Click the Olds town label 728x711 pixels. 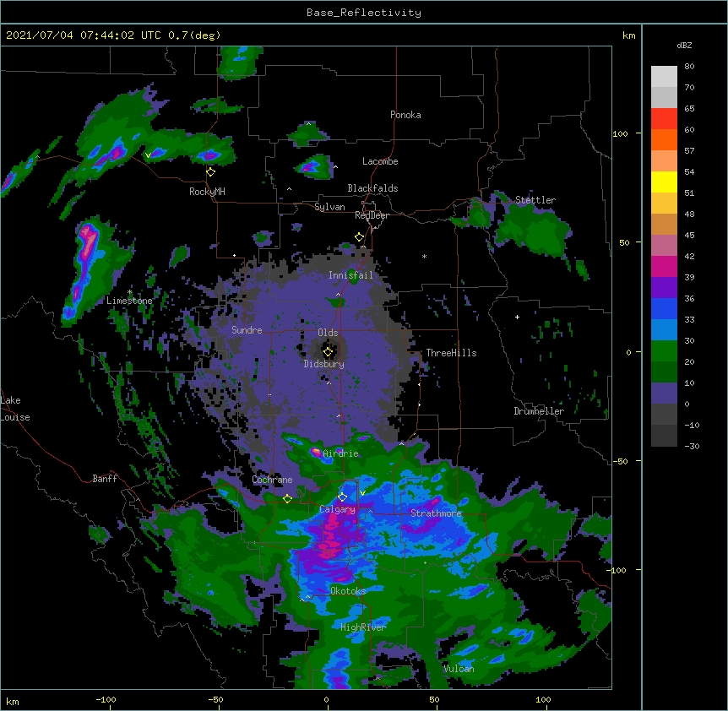click(x=328, y=333)
